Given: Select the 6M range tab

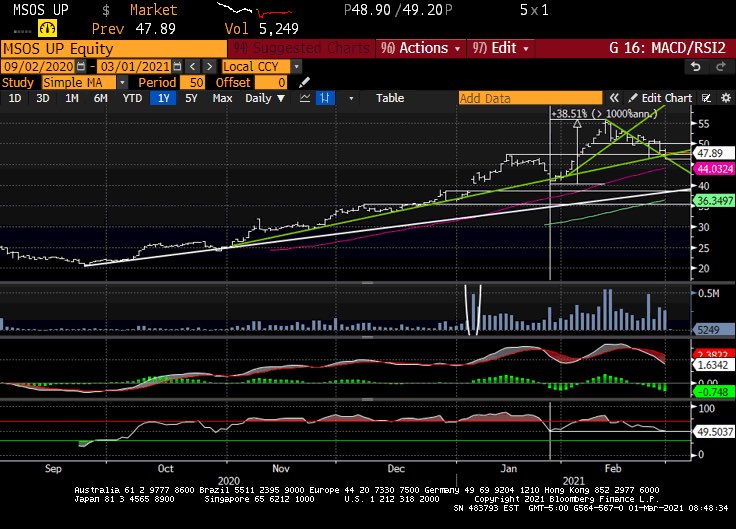Looking at the screenshot, I should click(x=100, y=98).
